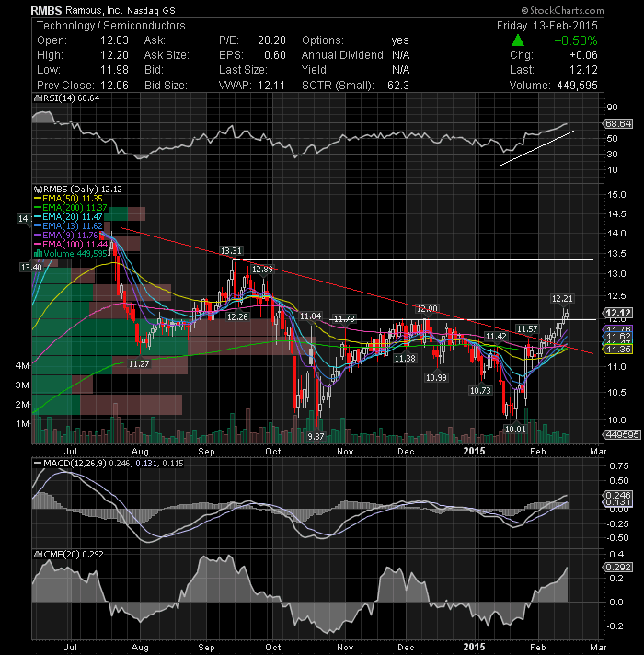This screenshot has width=644, height=655.
Task: Click the Low value 11.98
Action: tap(114, 70)
